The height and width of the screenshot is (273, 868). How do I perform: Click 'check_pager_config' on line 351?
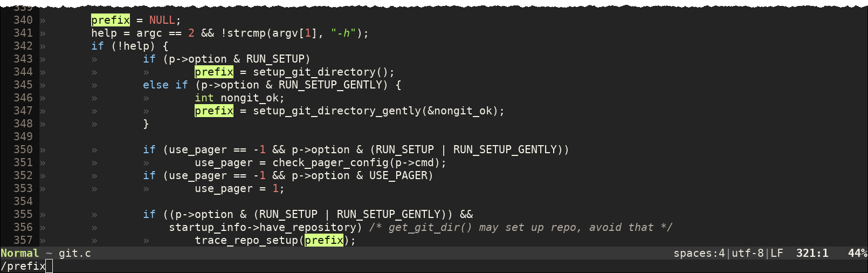330,162
